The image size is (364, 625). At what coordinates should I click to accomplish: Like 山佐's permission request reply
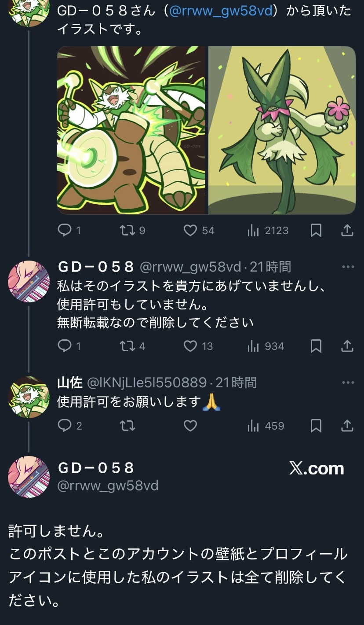(190, 426)
